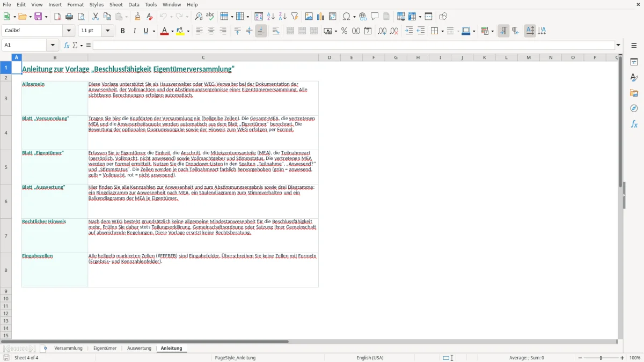The height and width of the screenshot is (362, 644).
Task: Open Find & Replace icon
Action: pyautogui.click(x=199, y=17)
